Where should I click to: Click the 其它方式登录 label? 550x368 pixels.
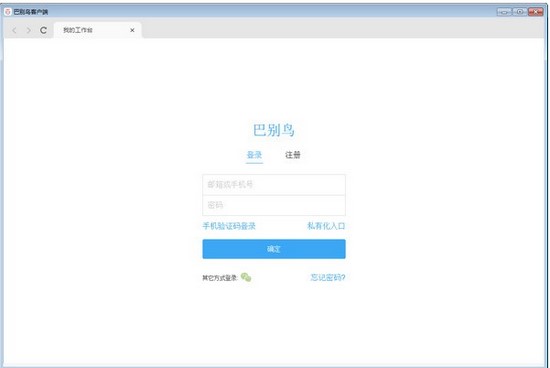tap(220, 278)
